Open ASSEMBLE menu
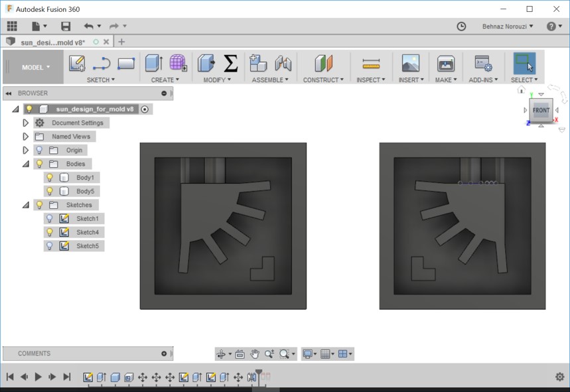This screenshot has height=392, width=570. tap(270, 80)
